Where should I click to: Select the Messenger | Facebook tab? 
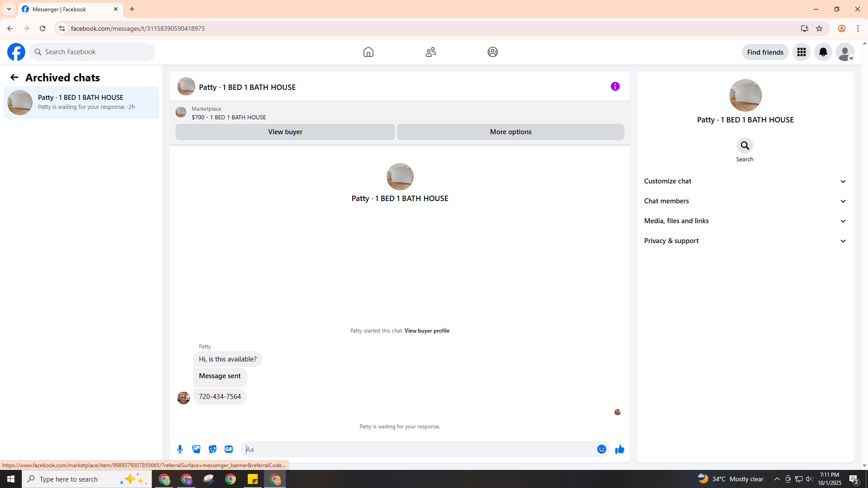tap(70, 9)
